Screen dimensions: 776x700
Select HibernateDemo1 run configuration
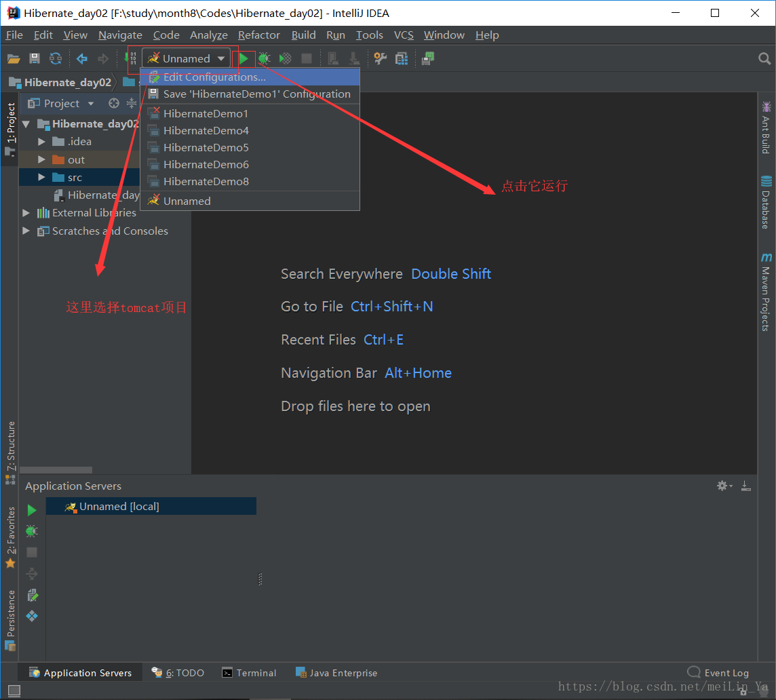(x=250, y=114)
